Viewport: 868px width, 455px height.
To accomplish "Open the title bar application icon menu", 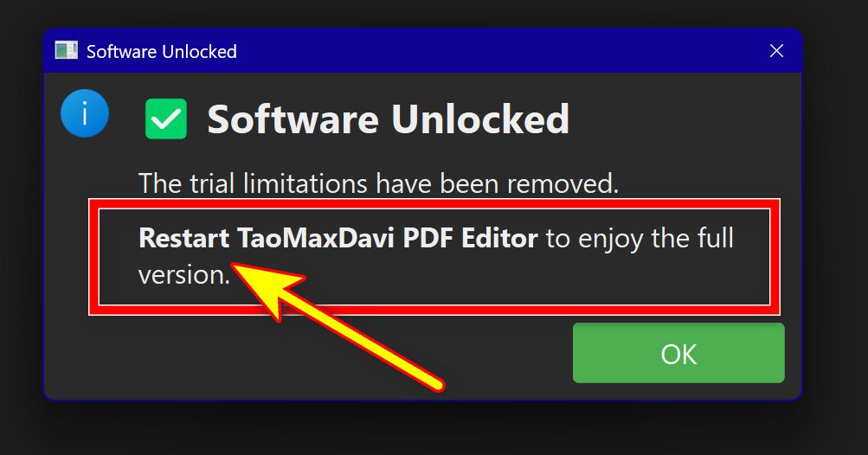I will click(66, 50).
